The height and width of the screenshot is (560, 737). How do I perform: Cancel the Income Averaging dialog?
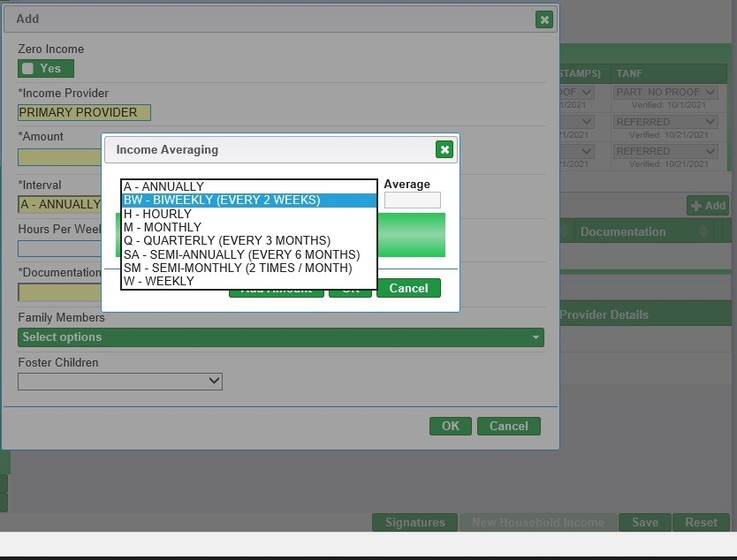[408, 288]
